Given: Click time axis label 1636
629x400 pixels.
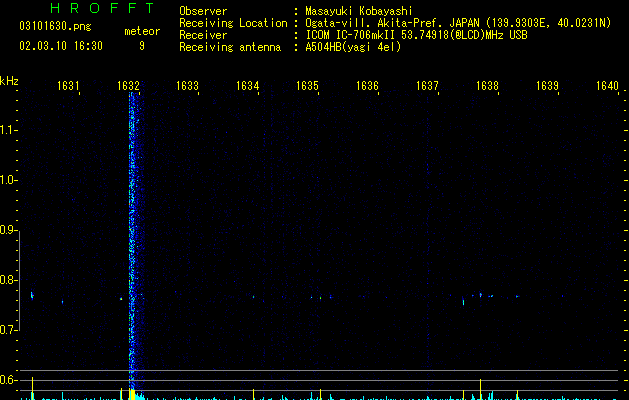Looking at the screenshot, I should tap(367, 86).
